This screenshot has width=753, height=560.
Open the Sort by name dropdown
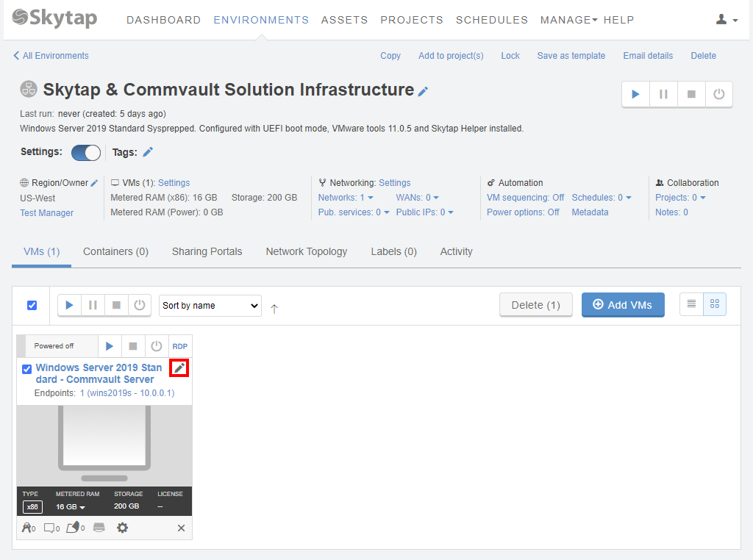click(210, 306)
